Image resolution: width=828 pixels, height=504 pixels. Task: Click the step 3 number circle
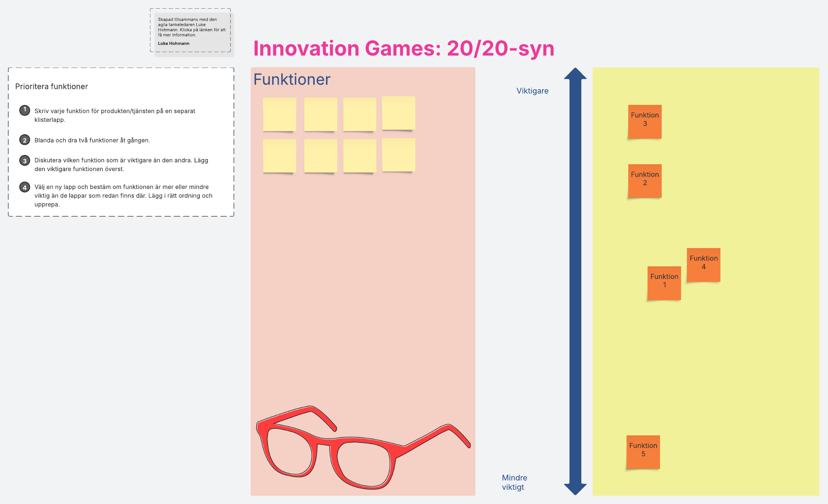(x=24, y=161)
